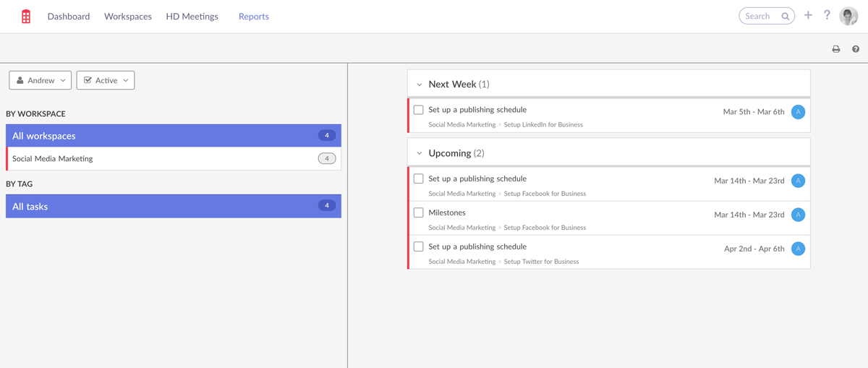Screen dimensions: 868x368
Task: Select All workspaces filter
Action: coord(174,135)
